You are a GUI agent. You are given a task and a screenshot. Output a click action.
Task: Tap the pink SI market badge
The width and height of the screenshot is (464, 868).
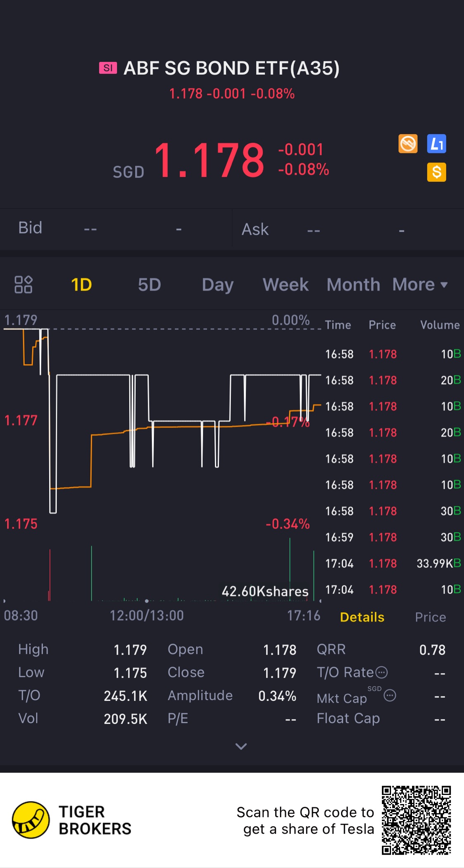[x=108, y=68]
